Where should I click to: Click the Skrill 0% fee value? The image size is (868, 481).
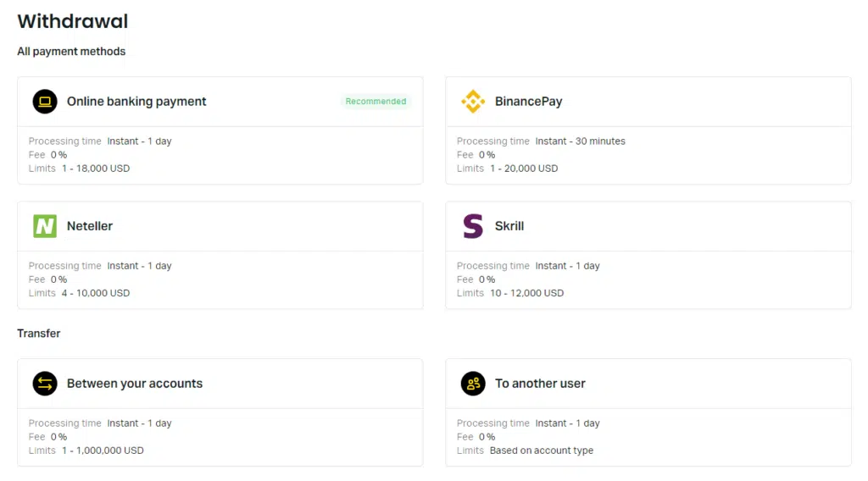coord(487,279)
